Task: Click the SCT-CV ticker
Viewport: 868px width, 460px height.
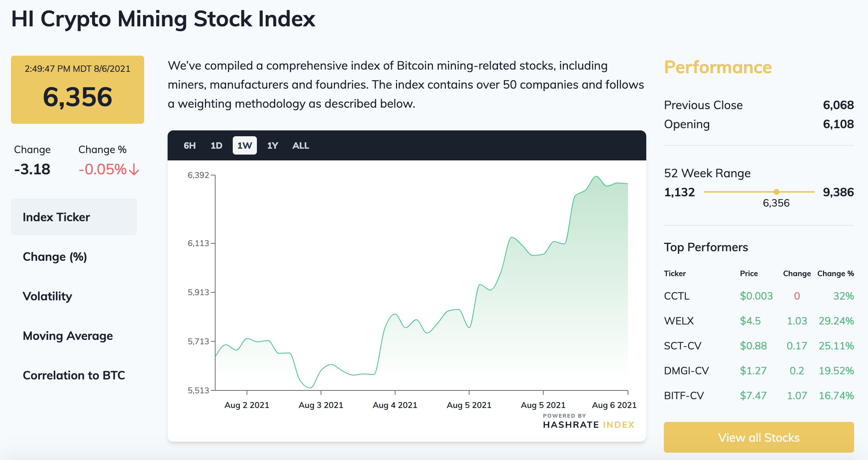Action: point(682,346)
